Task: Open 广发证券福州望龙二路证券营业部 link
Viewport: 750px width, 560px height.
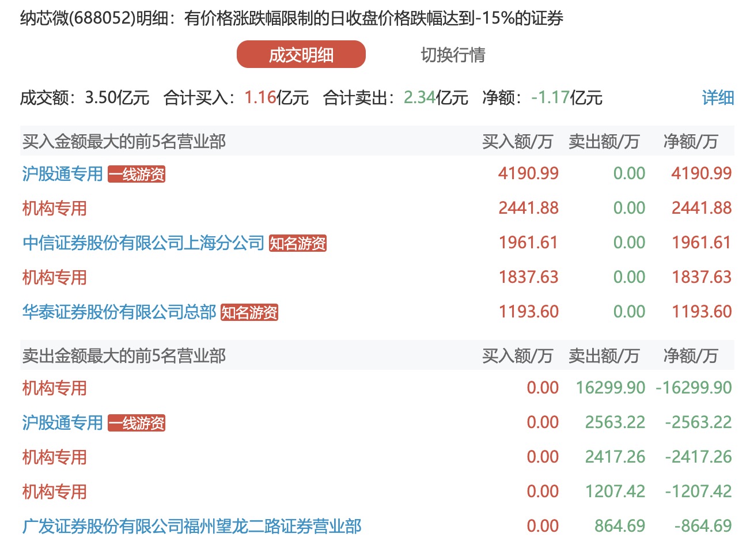Action: [192, 526]
